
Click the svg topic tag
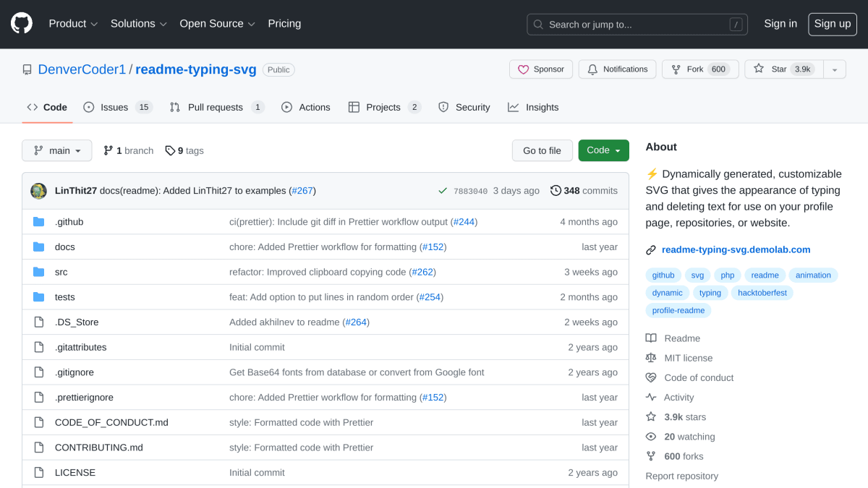tap(697, 275)
